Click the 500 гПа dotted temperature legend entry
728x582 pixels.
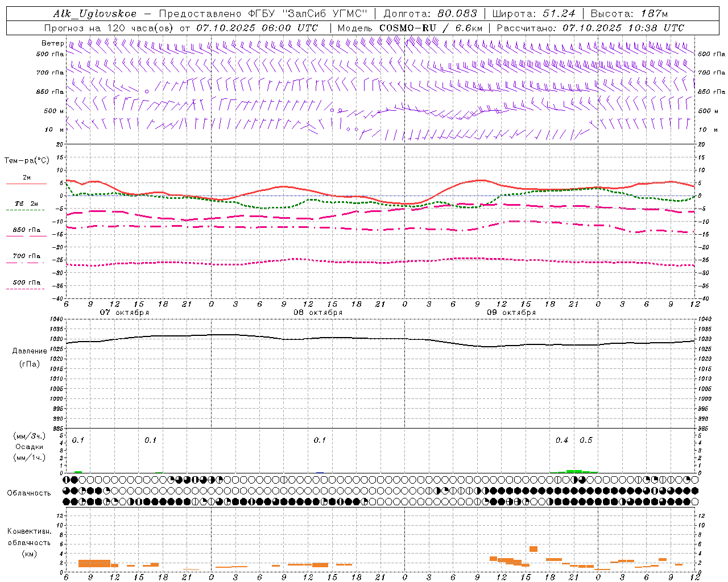click(26, 282)
